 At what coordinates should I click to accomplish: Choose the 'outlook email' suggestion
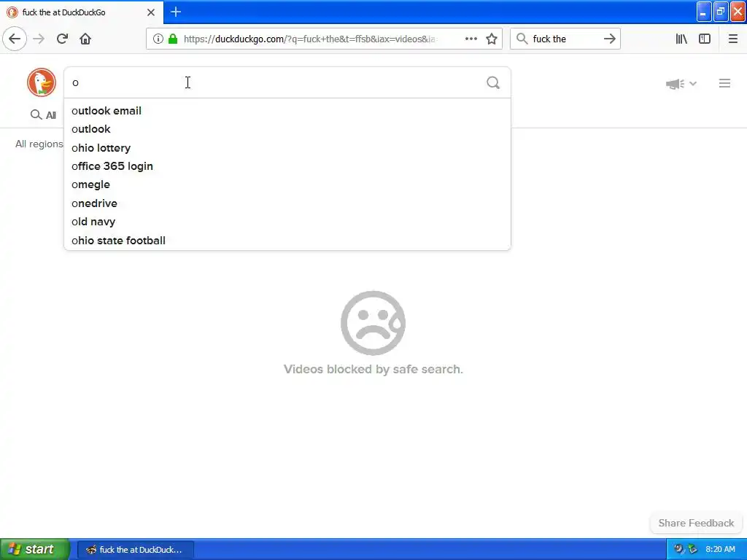[x=287, y=111]
